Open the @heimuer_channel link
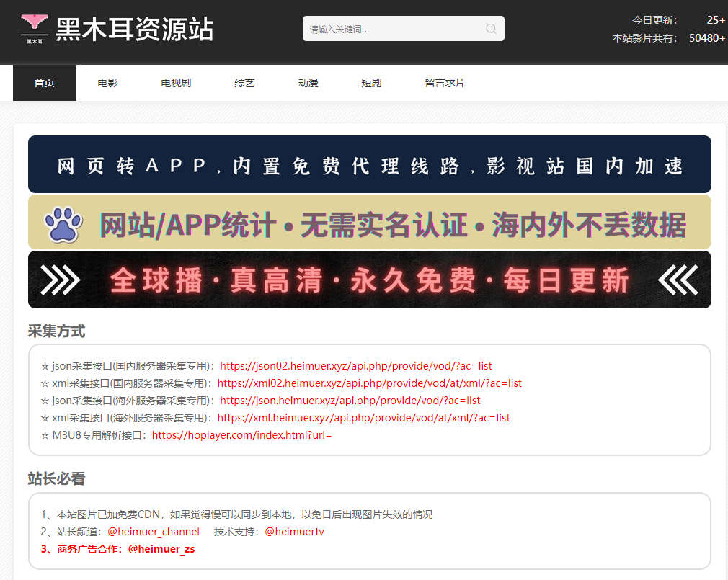This screenshot has width=728, height=580. [x=154, y=532]
